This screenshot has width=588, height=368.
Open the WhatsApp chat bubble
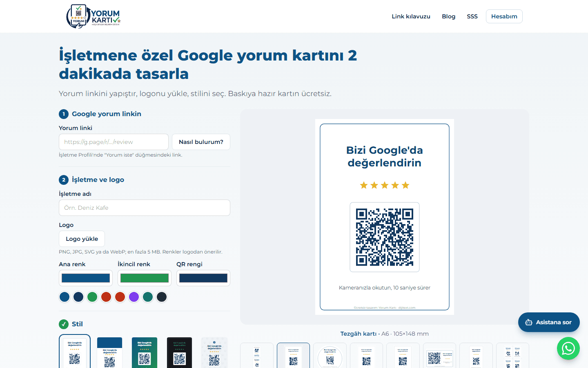(x=568, y=348)
